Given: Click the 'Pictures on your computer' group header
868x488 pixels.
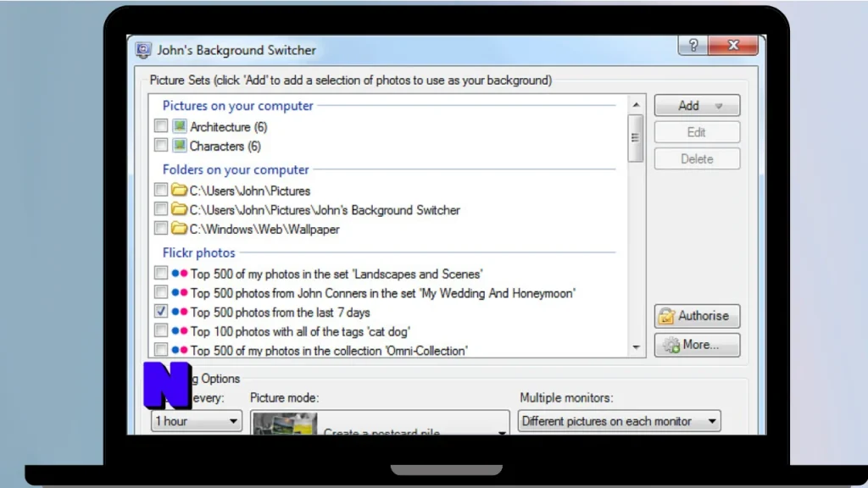Looking at the screenshot, I should pyautogui.click(x=238, y=106).
